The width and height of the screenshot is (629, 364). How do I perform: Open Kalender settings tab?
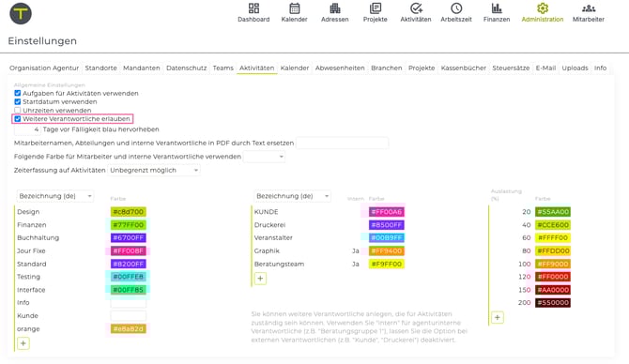coord(295,68)
